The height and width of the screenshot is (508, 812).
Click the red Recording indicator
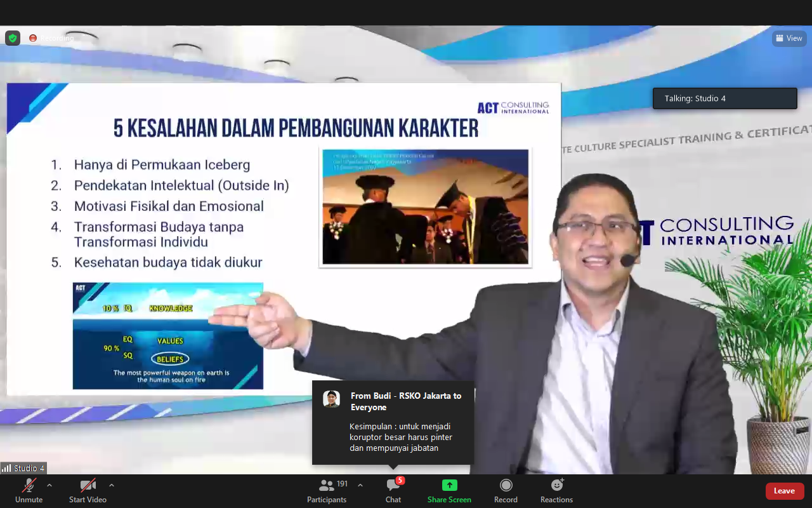(33, 38)
